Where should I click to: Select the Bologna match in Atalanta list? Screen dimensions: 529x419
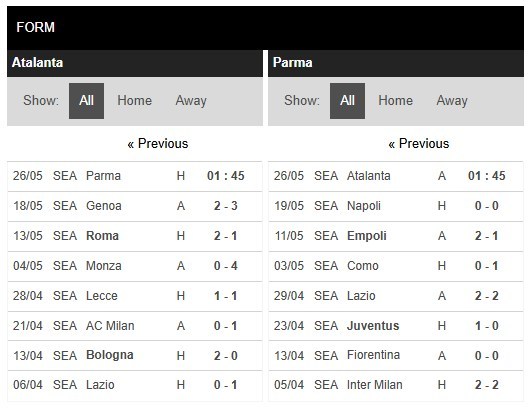(x=135, y=356)
